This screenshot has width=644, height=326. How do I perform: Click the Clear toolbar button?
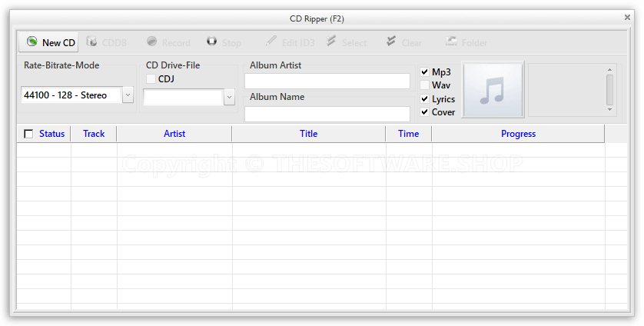pyautogui.click(x=404, y=42)
